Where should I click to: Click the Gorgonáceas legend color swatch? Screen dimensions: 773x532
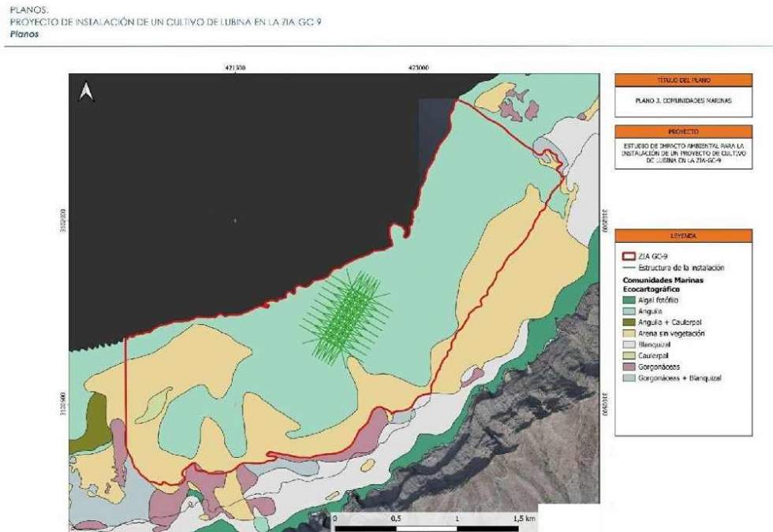click(x=629, y=367)
